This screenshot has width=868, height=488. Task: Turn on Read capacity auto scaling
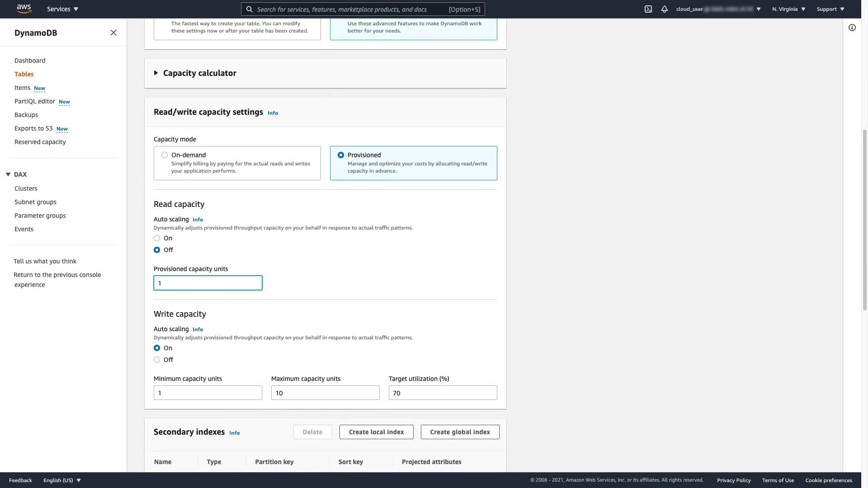pos(157,238)
